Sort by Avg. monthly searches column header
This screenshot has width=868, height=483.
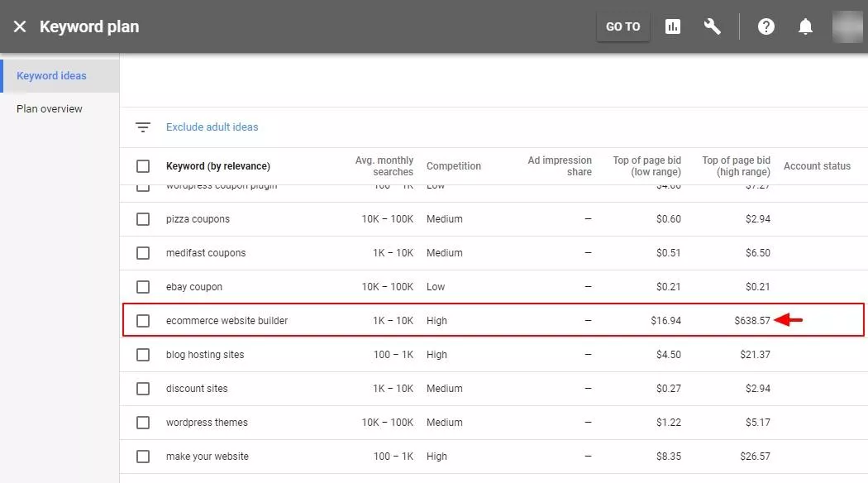[x=384, y=166]
